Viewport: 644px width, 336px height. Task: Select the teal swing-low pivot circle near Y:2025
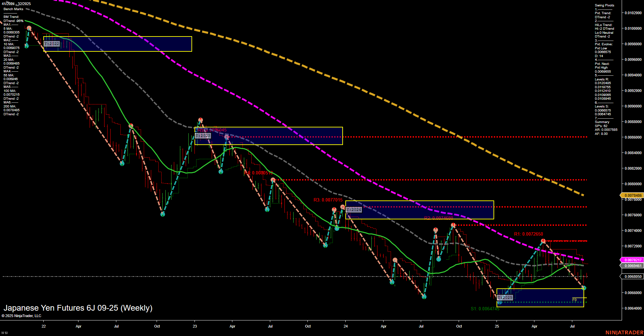click(499, 302)
